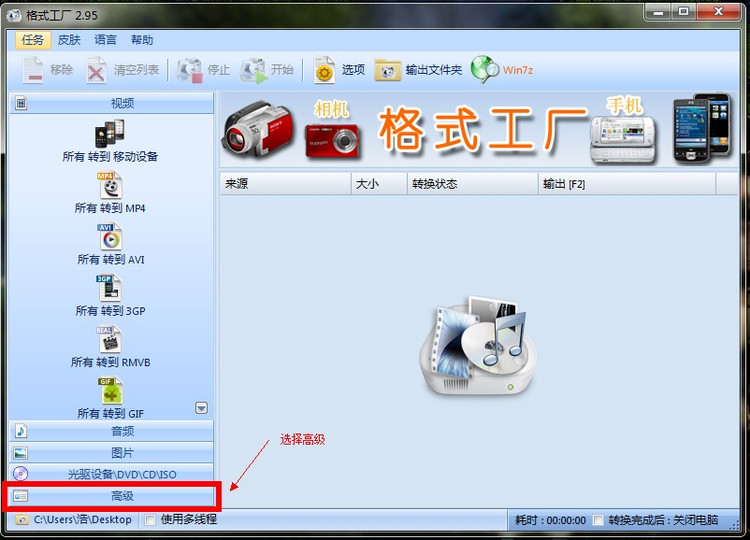Select 所有 转到 MP4 icon
The width and height of the screenshot is (750, 540).
(x=110, y=186)
